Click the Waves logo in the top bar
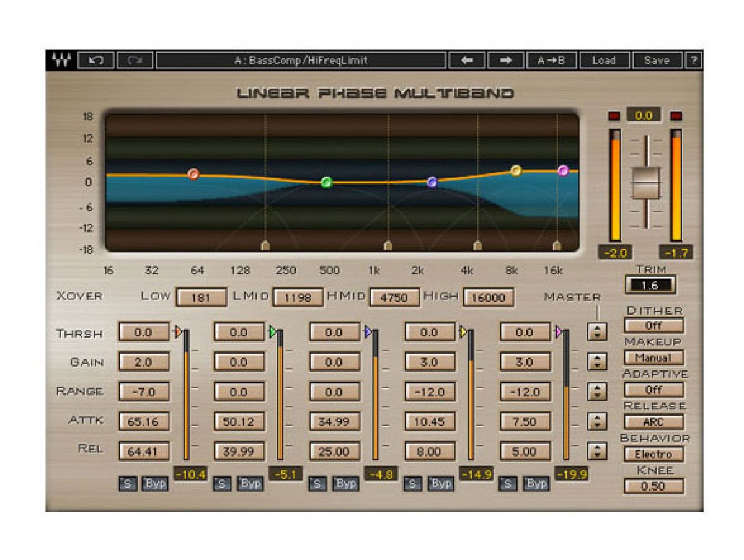 pos(61,60)
